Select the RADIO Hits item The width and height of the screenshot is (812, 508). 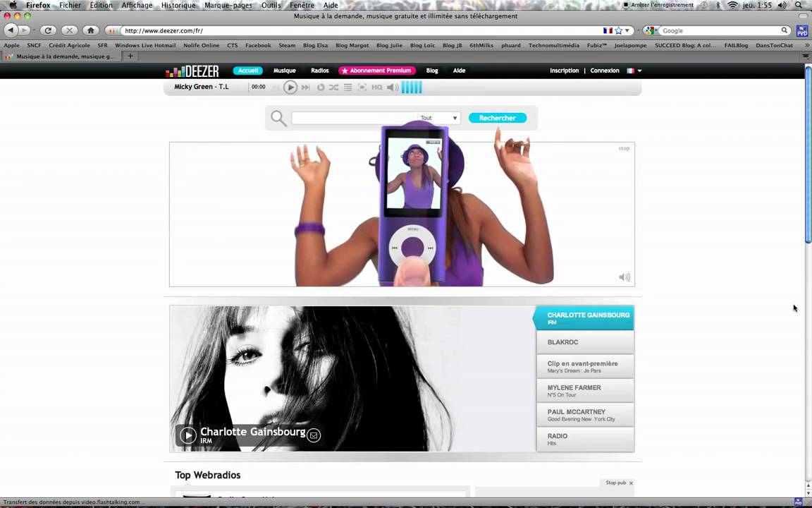pyautogui.click(x=585, y=439)
